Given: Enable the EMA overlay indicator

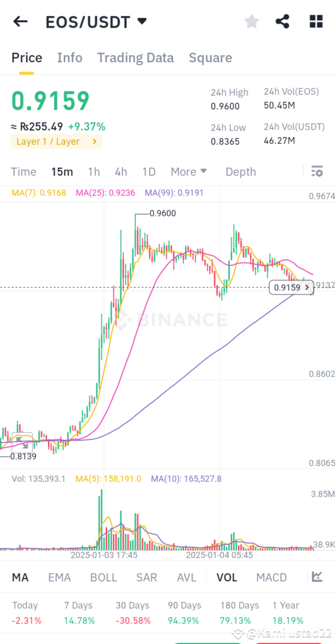Looking at the screenshot, I should tap(59, 577).
